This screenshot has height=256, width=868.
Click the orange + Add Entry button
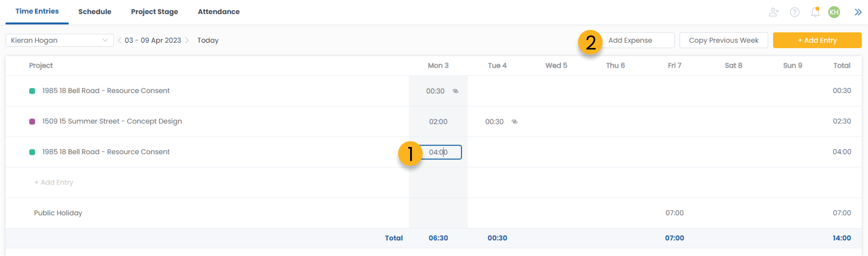(817, 40)
